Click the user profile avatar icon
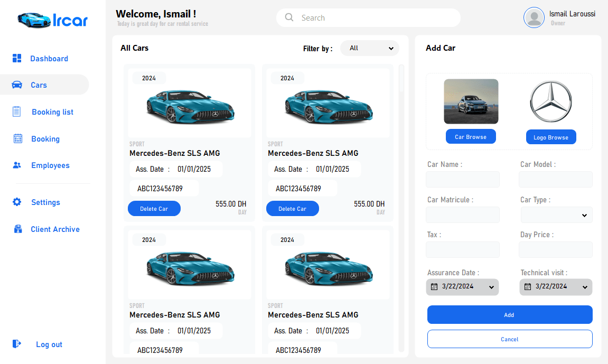608x364 pixels. point(534,17)
